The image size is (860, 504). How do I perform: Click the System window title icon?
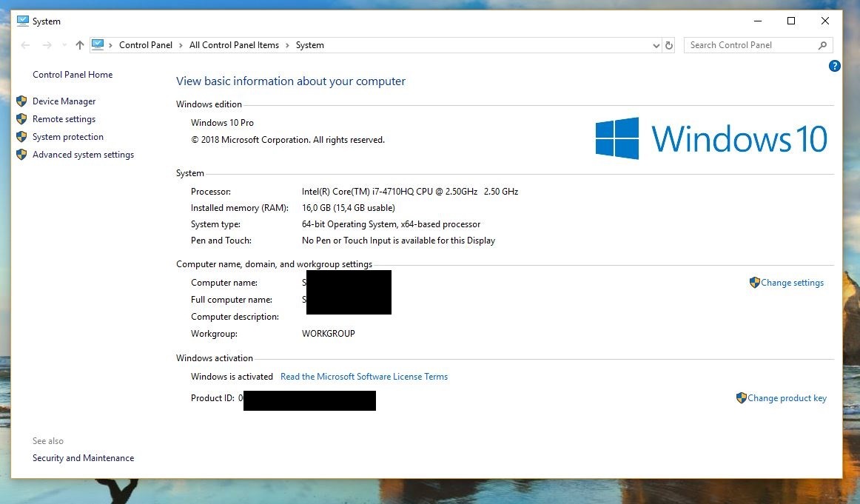pyautogui.click(x=22, y=21)
